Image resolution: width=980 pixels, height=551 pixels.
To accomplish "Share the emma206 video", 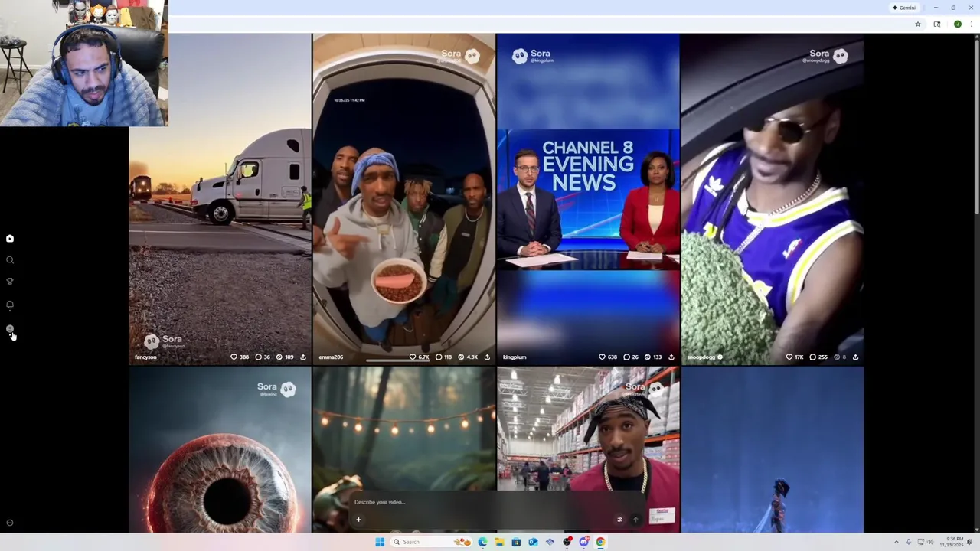I will coord(487,357).
